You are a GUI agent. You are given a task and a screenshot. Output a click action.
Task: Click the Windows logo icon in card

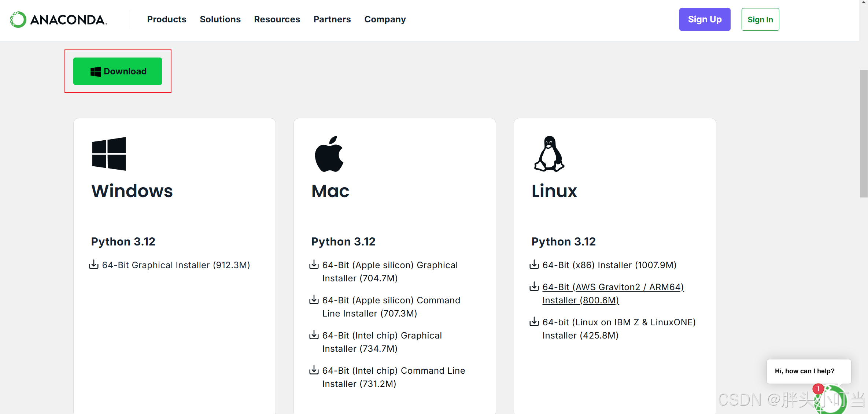click(109, 154)
